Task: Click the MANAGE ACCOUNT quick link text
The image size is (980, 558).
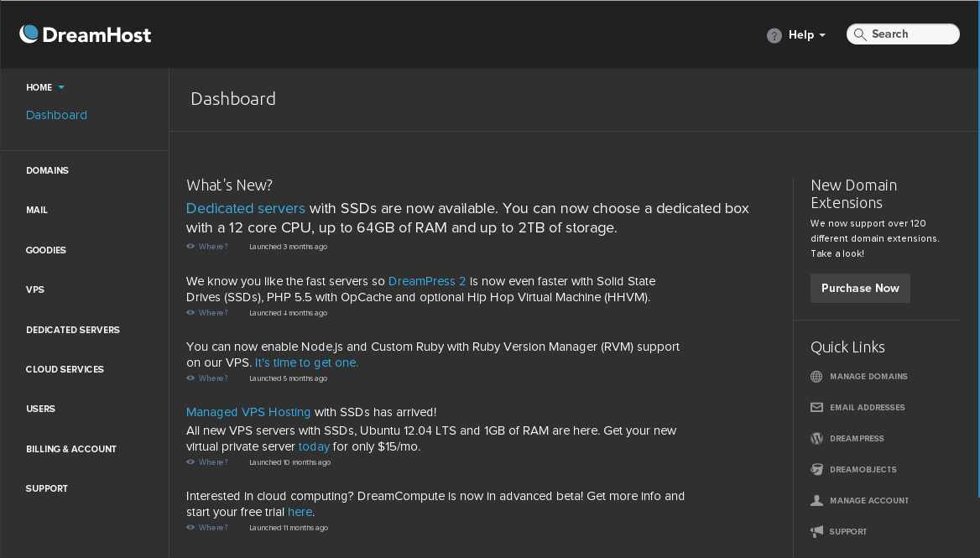Action: coord(869,500)
